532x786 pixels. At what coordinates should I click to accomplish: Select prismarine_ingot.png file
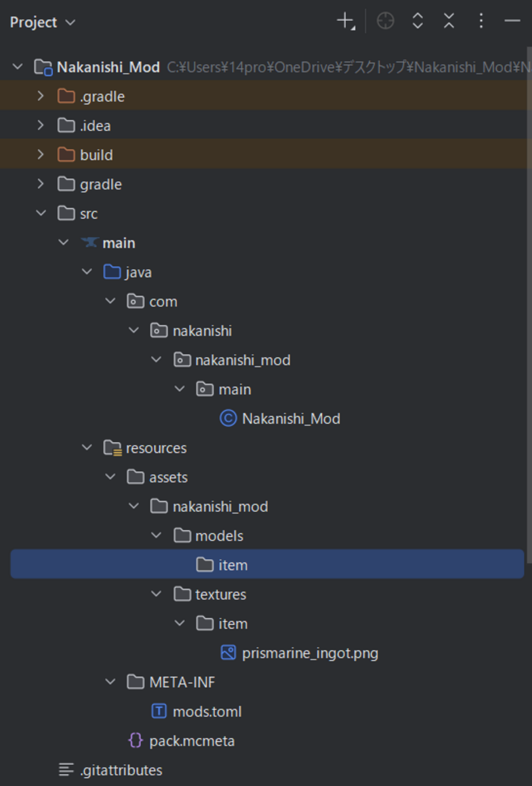[x=310, y=653]
